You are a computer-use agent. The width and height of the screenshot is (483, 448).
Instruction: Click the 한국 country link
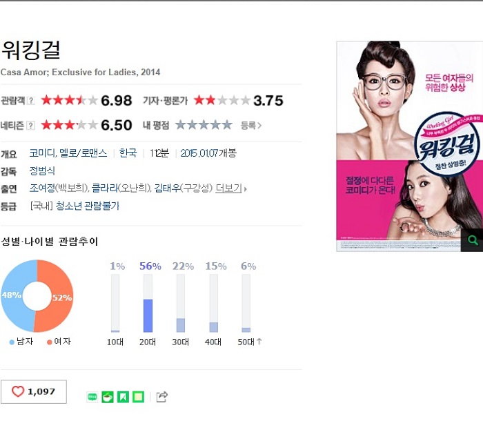point(128,153)
